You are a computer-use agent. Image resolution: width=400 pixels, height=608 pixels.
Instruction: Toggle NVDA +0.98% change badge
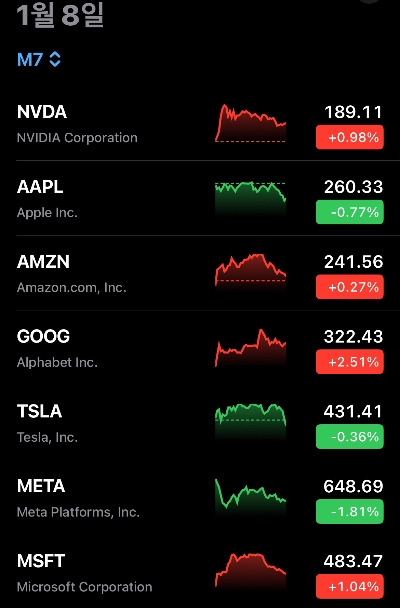tap(350, 137)
